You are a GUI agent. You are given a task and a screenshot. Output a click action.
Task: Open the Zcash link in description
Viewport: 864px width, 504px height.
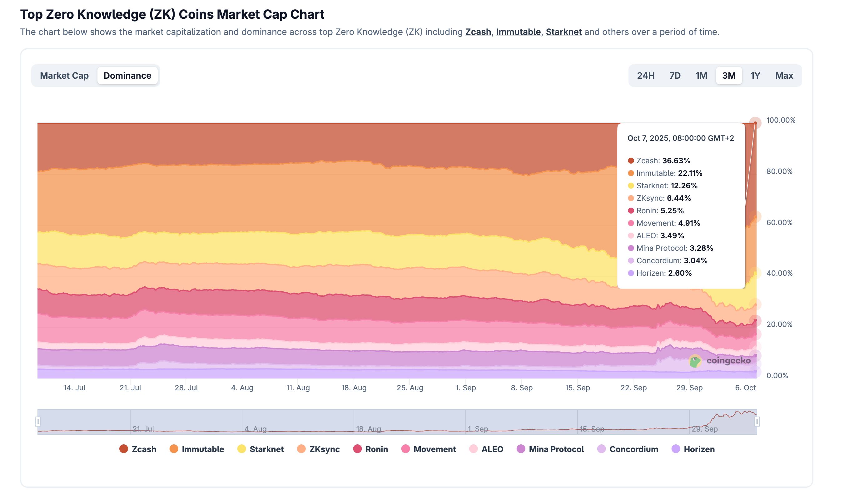pos(478,32)
